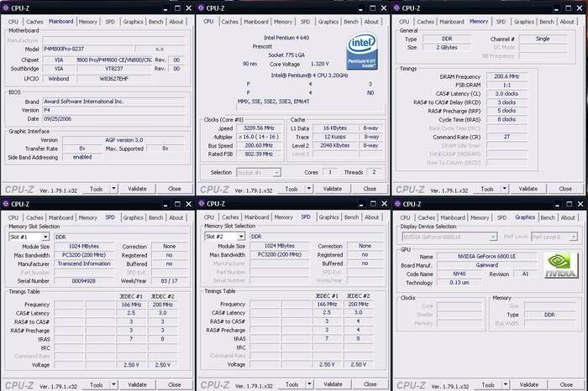Screen dimensions: 588x391
Task: Open Tools dropdown arrow in Graphics window
Action: click(506, 384)
